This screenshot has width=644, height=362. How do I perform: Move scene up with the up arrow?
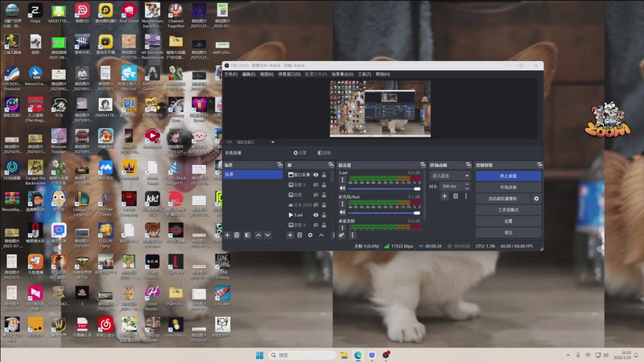click(x=258, y=235)
